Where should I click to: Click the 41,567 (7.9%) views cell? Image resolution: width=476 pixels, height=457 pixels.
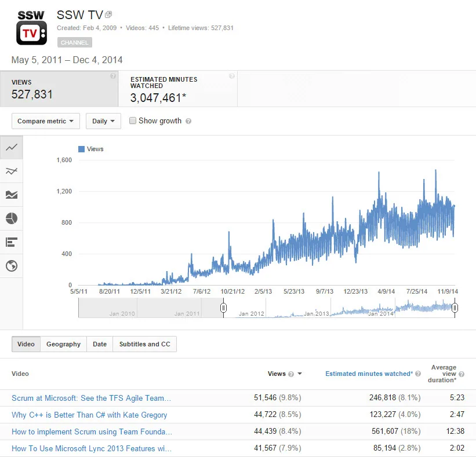(278, 448)
